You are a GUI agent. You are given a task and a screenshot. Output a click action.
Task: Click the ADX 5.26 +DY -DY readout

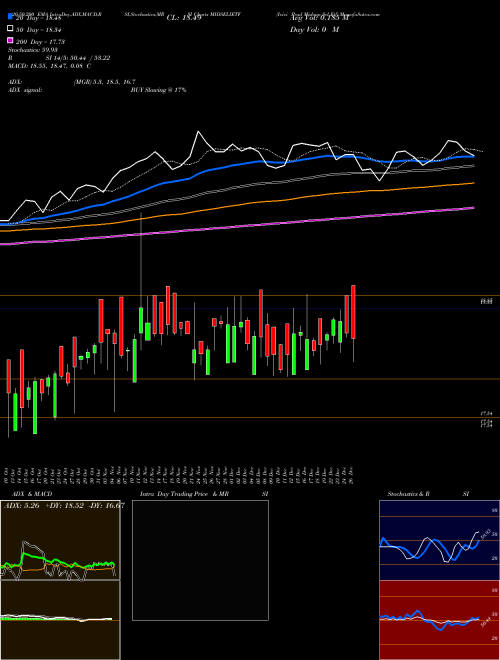click(x=64, y=506)
